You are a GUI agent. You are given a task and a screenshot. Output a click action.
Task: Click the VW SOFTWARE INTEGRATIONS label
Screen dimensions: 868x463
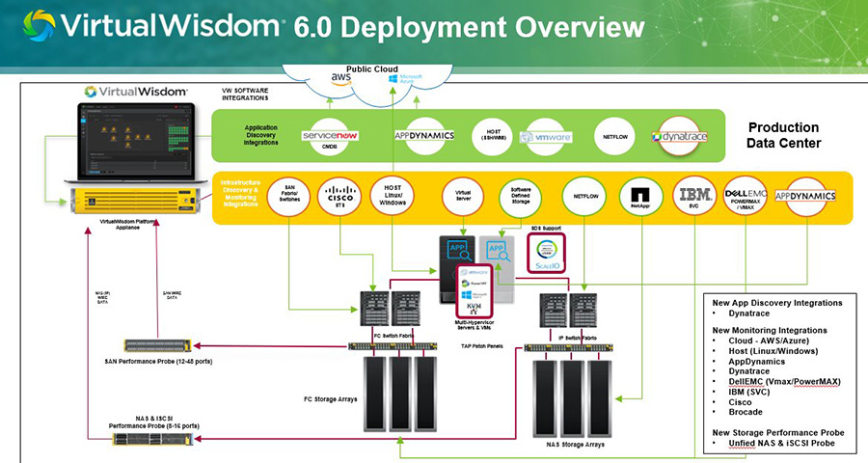click(x=245, y=95)
